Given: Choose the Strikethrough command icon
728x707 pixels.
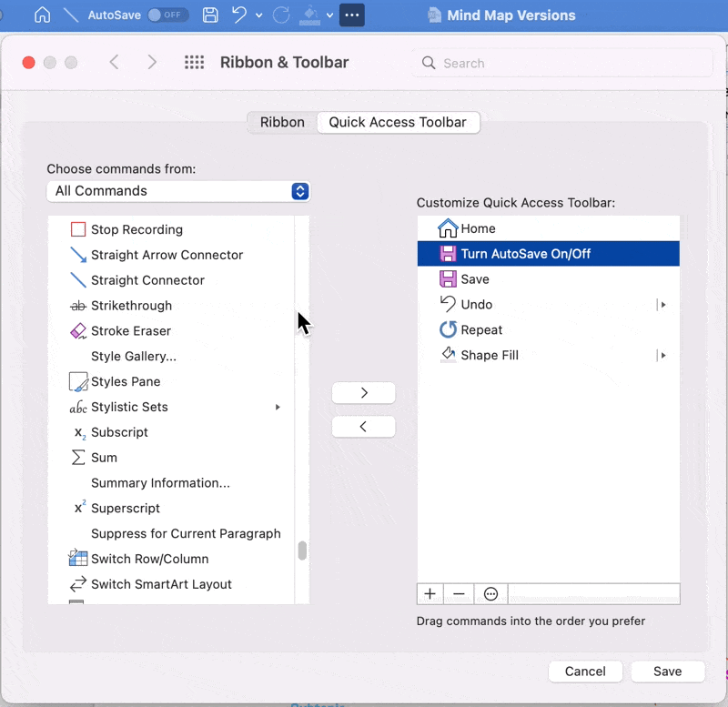Looking at the screenshot, I should [x=78, y=306].
